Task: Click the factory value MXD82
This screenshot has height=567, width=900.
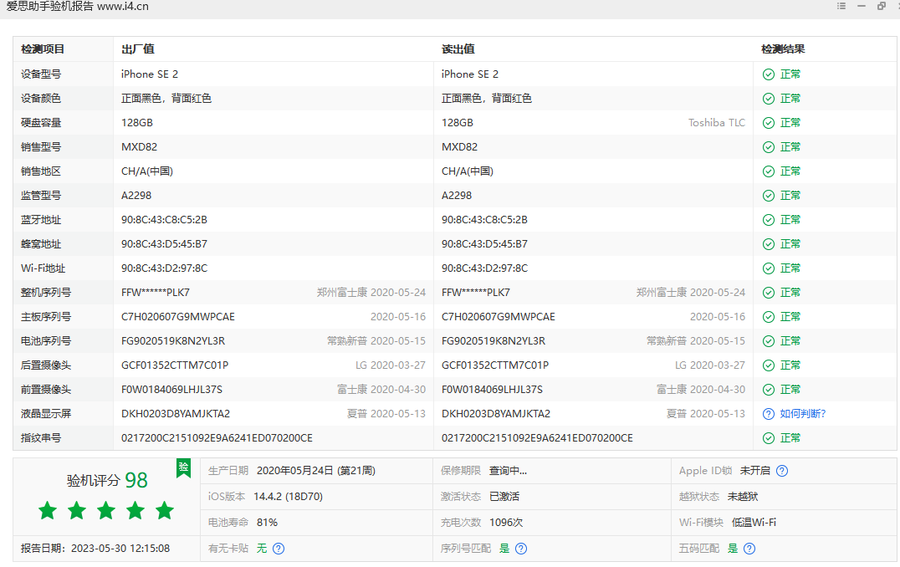Action: click(x=139, y=147)
